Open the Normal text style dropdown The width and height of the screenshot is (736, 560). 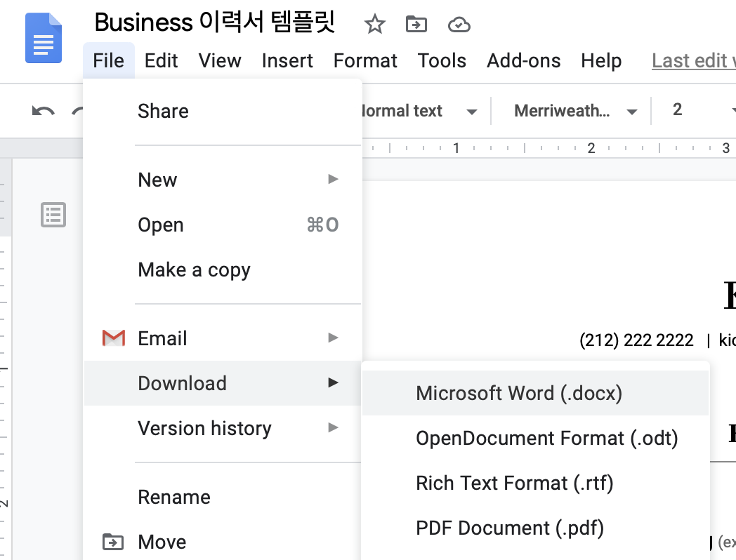[420, 111]
